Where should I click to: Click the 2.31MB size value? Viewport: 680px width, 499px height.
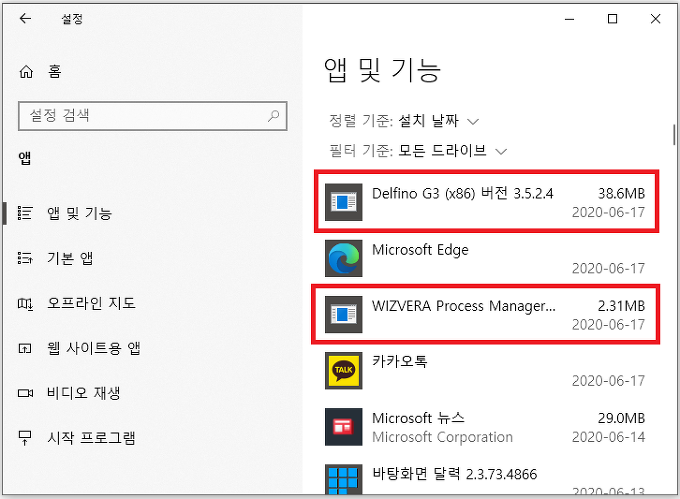tap(621, 306)
